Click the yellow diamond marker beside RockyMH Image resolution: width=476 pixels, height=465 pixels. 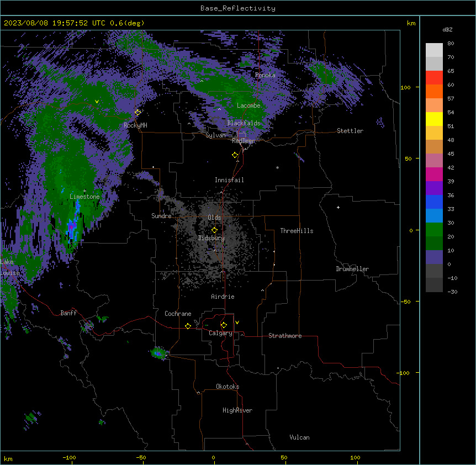[137, 112]
